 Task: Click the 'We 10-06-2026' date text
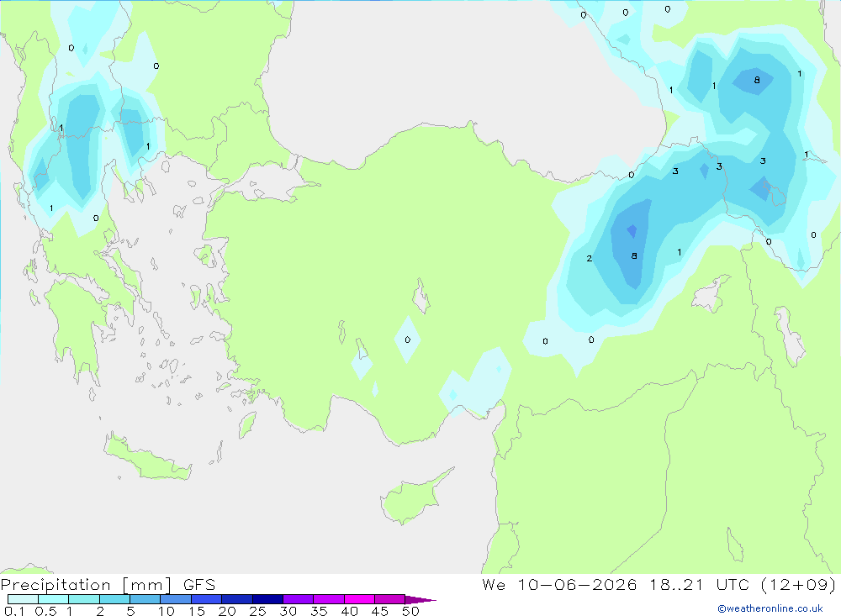[x=559, y=584]
